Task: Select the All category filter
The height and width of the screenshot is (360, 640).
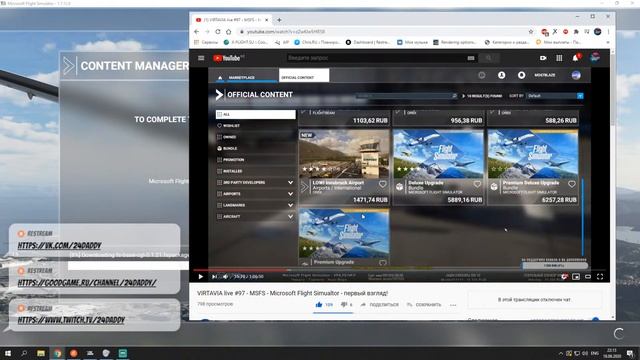Action: [x=256, y=114]
